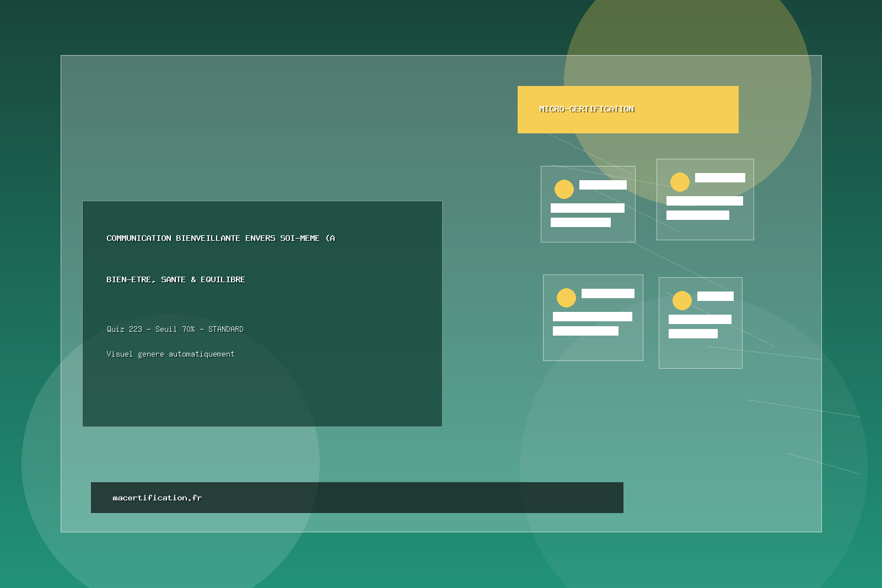Viewport: 882px width, 588px height.
Task: Click the top-right card's short title bar
Action: click(720, 177)
